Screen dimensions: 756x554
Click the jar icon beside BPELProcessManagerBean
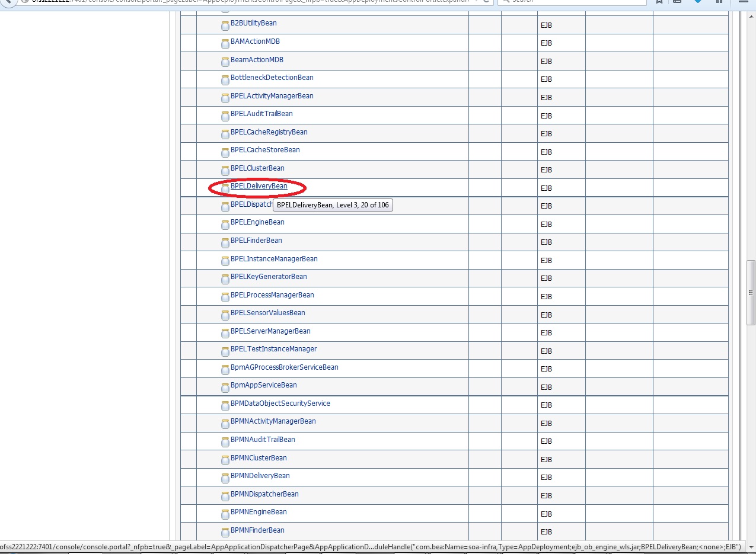click(x=225, y=297)
